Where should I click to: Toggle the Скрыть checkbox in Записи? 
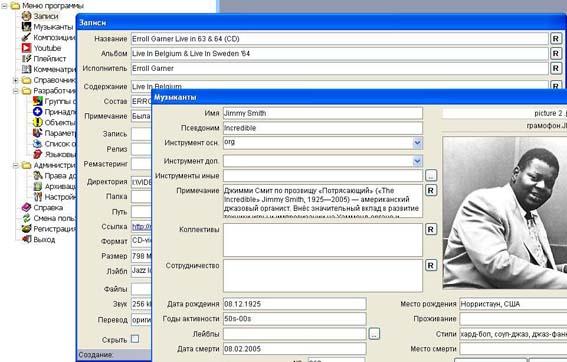[x=135, y=339]
